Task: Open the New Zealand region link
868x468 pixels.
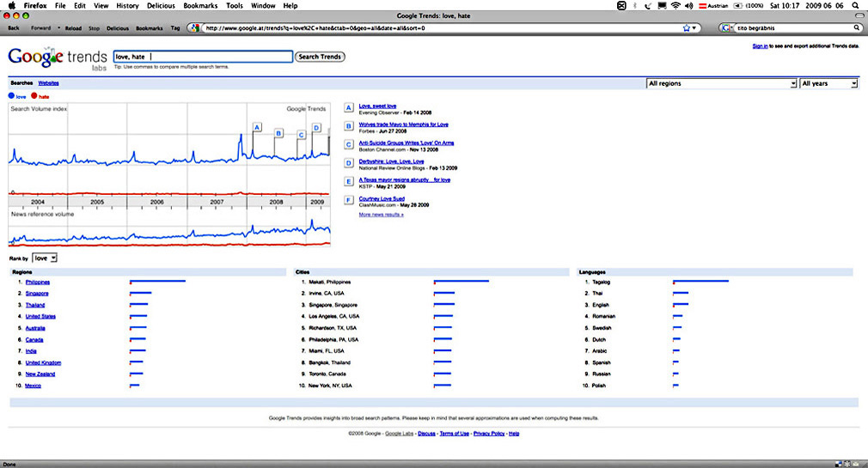Action: point(40,374)
